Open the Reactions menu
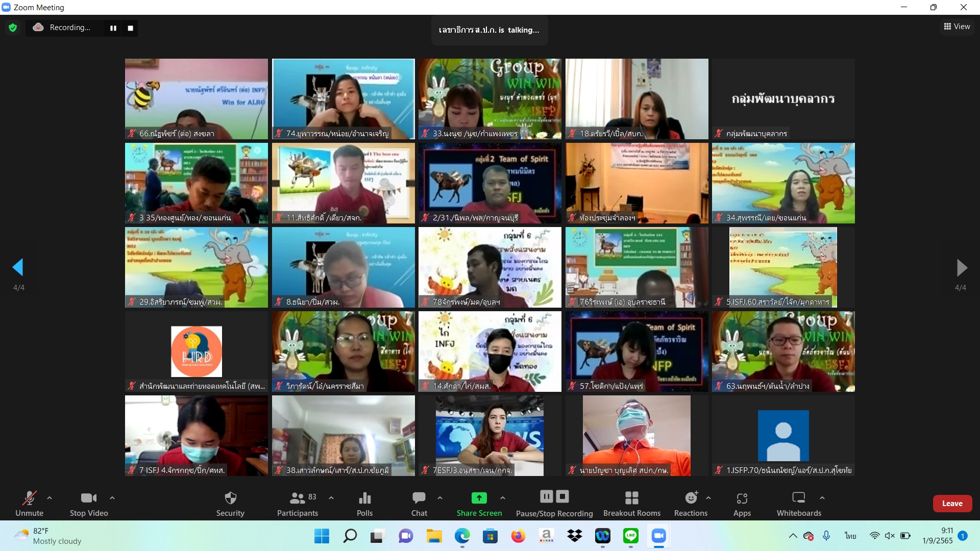This screenshot has width=980, height=551. coord(691,503)
